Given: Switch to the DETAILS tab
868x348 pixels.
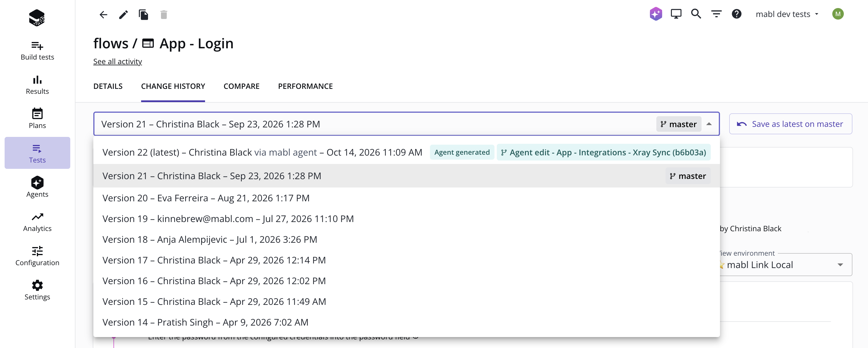Looking at the screenshot, I should point(108,86).
